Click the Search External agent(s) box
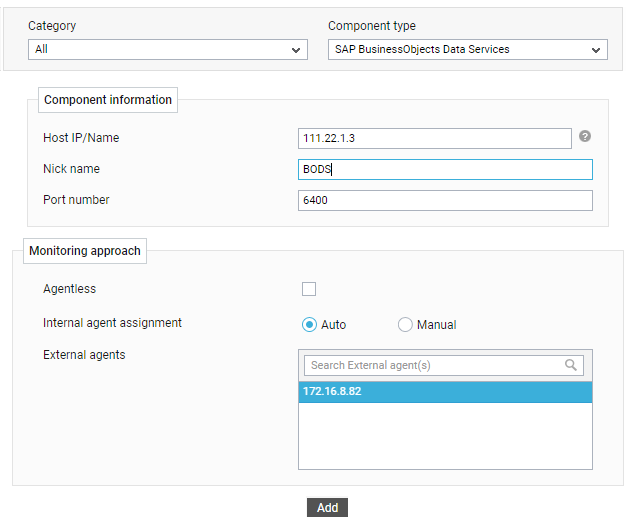 (x=444, y=365)
